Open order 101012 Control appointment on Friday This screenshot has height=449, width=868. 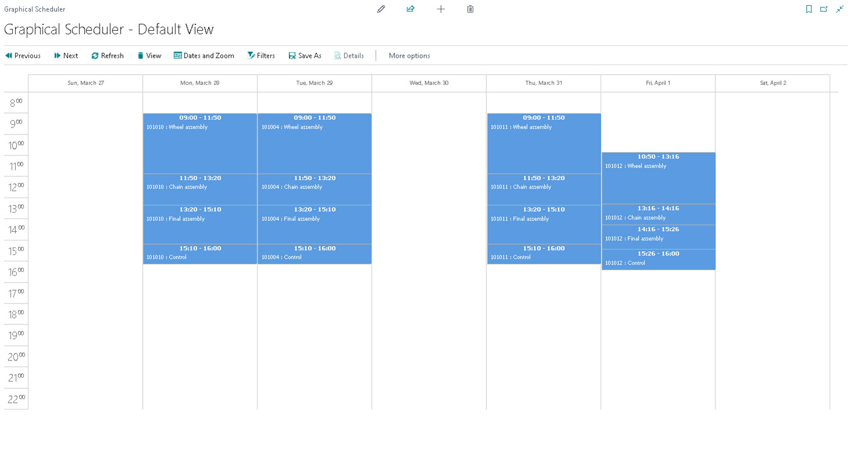(658, 259)
